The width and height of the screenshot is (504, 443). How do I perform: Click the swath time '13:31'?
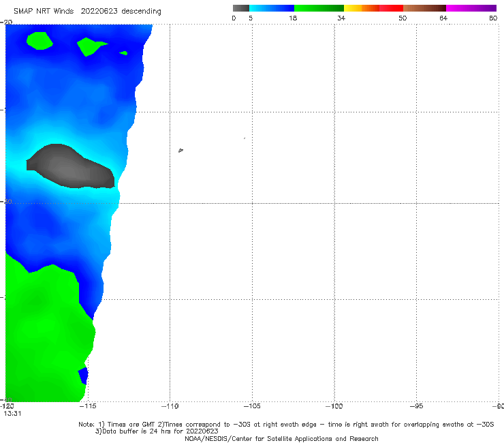click(x=12, y=414)
